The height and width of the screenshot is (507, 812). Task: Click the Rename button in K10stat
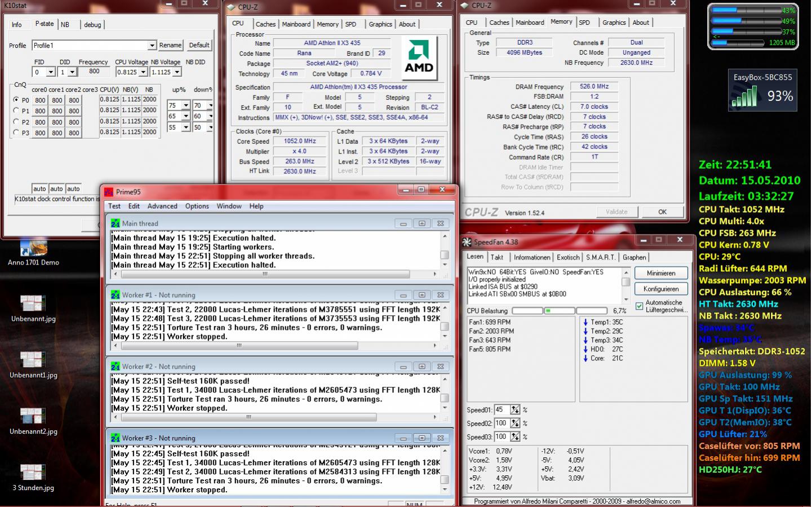(170, 45)
